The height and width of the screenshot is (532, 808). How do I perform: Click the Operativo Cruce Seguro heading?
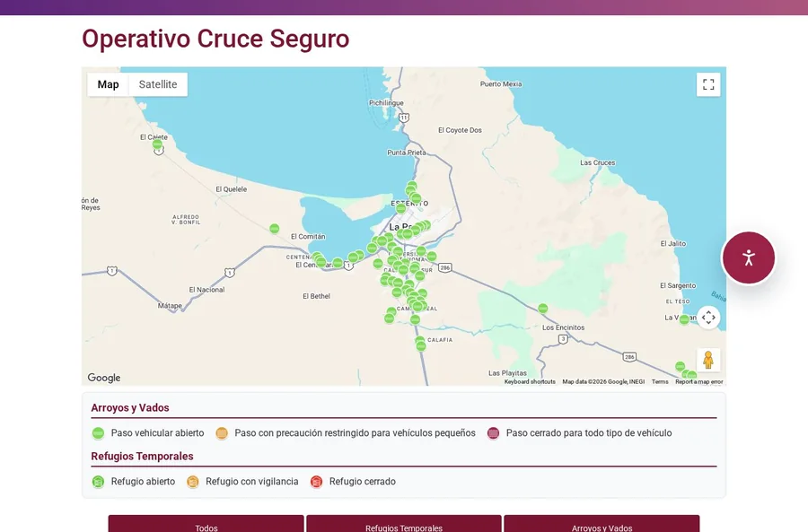coord(215,39)
